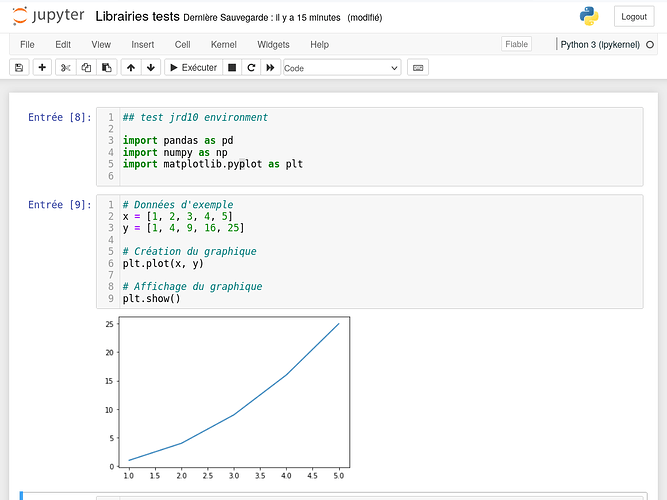Image resolution: width=667 pixels, height=500 pixels.
Task: Click the '# Création du graphique' comment
Action: pos(190,251)
